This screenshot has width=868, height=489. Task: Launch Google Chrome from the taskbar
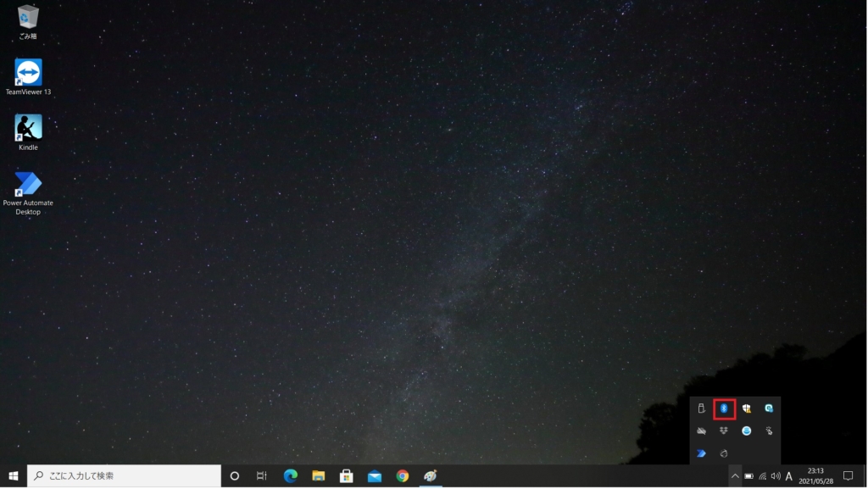(403, 476)
